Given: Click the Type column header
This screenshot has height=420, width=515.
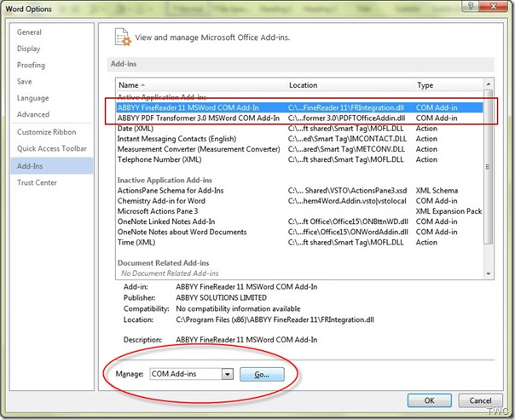Looking at the screenshot, I should [448, 85].
